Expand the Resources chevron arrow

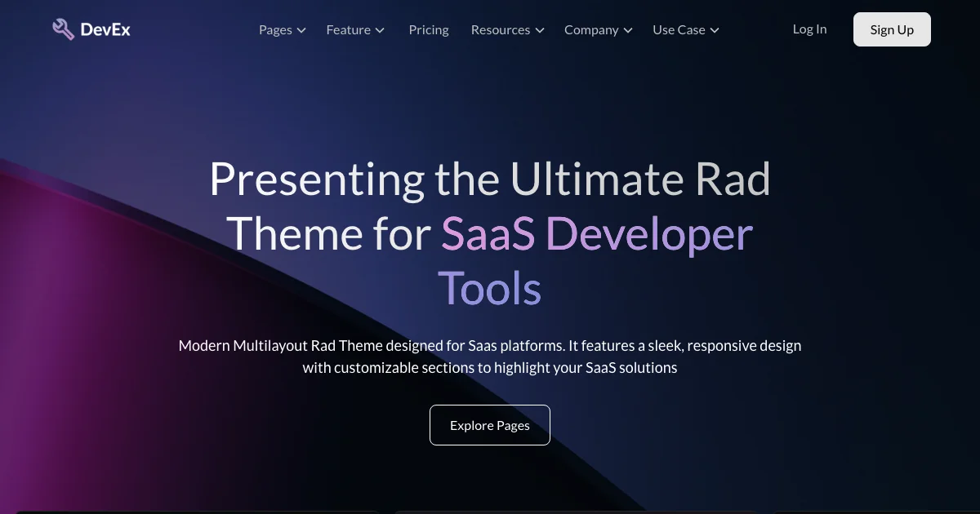pyautogui.click(x=539, y=30)
